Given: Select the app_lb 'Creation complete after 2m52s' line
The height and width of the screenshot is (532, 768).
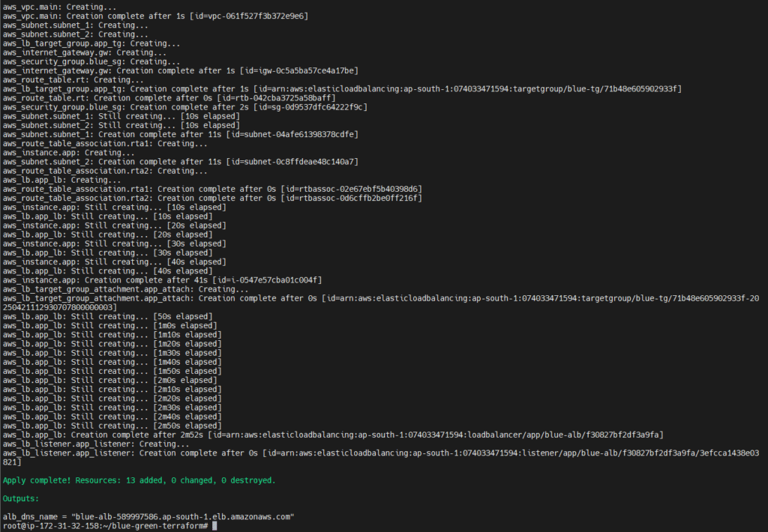Looking at the screenshot, I should (333, 435).
